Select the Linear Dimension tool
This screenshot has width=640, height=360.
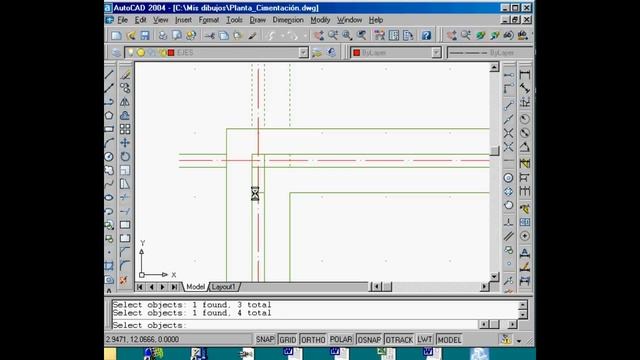[525, 75]
